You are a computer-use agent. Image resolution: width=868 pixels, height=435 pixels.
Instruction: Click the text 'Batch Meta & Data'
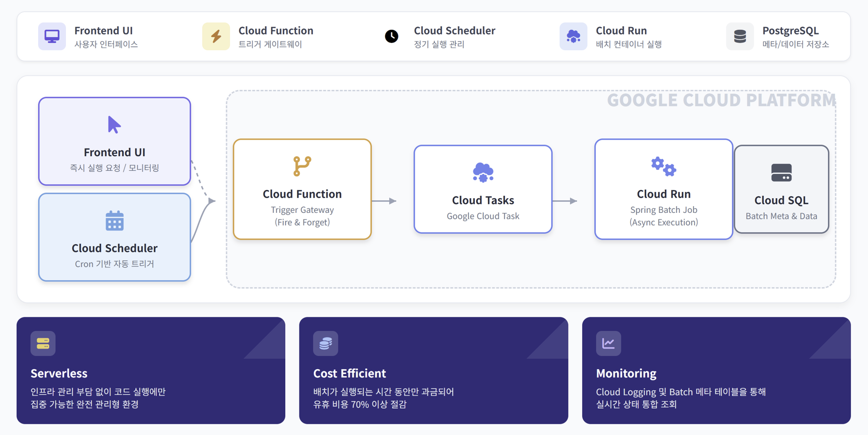pos(781,216)
